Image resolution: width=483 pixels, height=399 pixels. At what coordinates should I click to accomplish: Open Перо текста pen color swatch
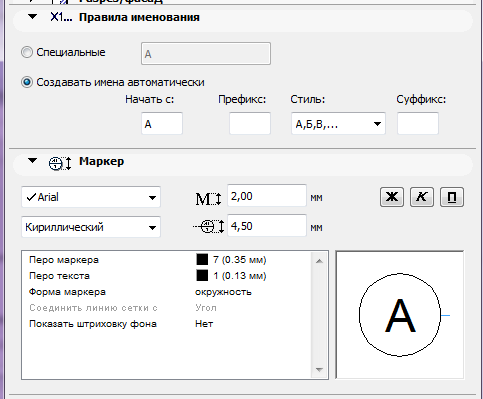click(x=202, y=276)
